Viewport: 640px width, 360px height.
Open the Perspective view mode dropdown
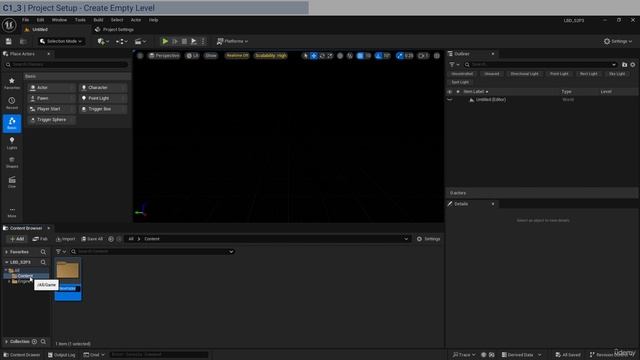[x=164, y=56]
